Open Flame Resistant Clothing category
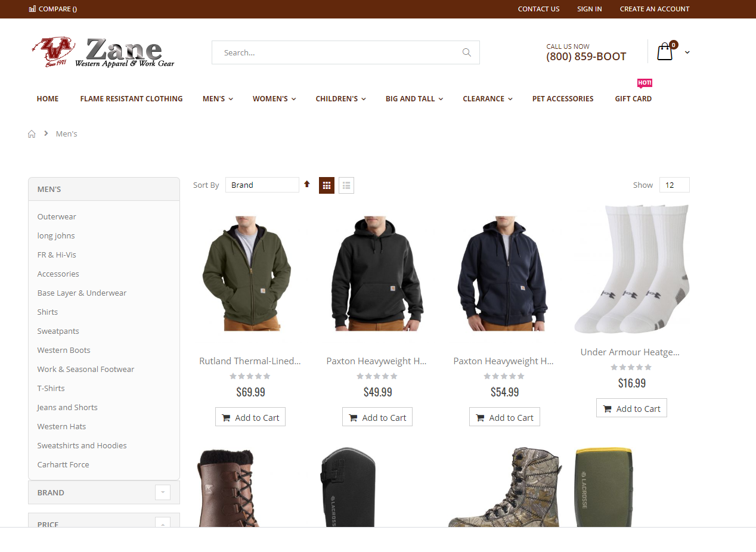Image resolution: width=756 pixels, height=552 pixels. (x=131, y=99)
